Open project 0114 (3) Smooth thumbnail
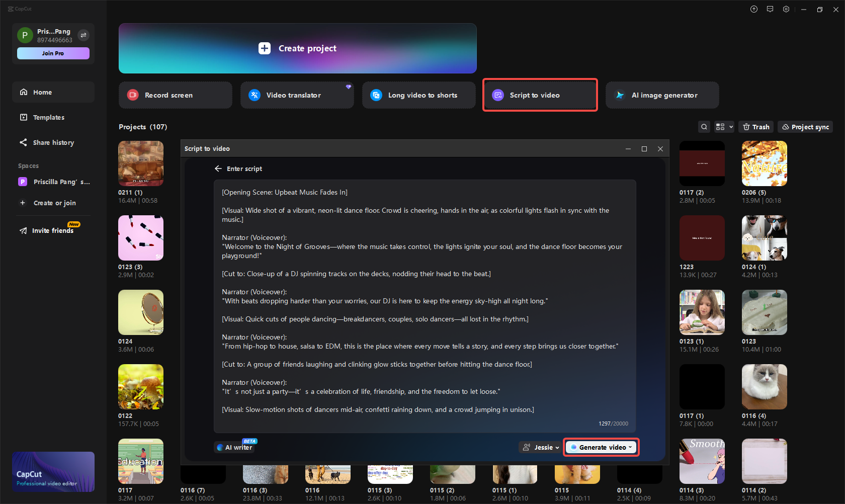The height and width of the screenshot is (504, 845). pos(702,461)
